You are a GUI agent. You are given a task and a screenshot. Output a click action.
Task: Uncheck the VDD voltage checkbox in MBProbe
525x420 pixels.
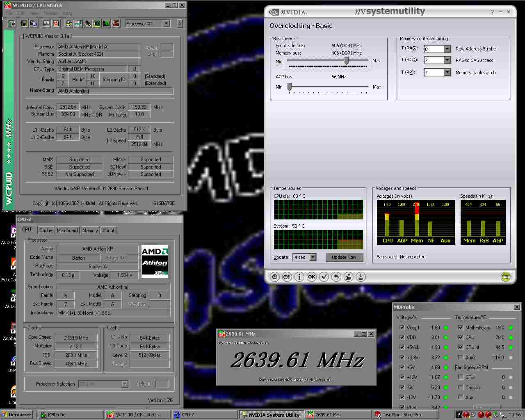(402, 337)
